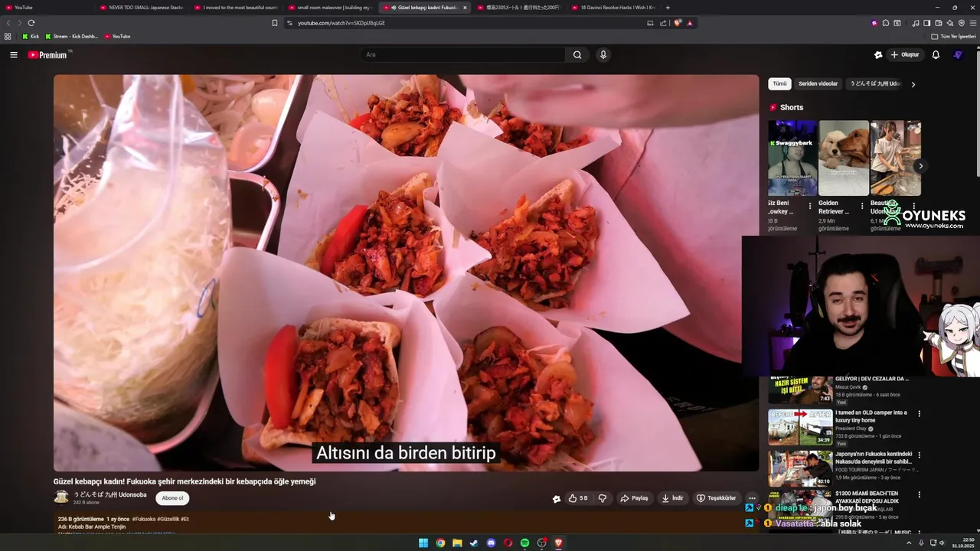Open the うどんそば 九州 Udonsoba channel name

coord(110,494)
